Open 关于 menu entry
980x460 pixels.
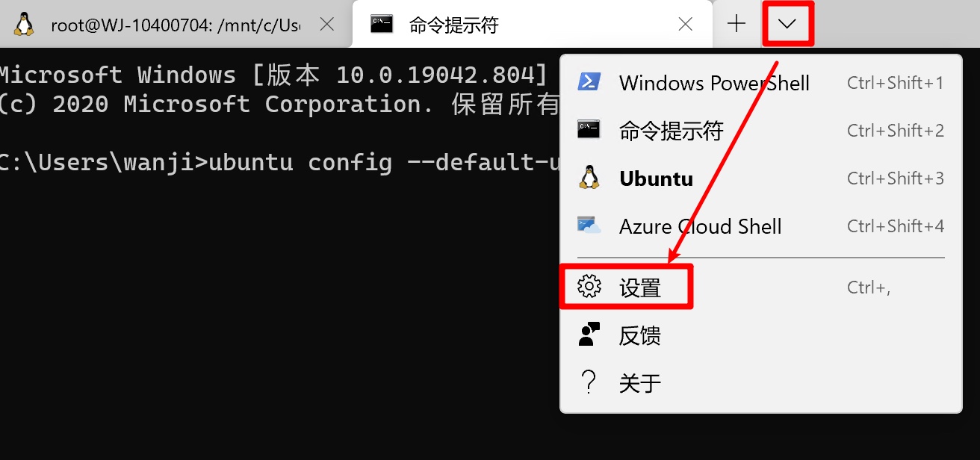[x=640, y=383]
